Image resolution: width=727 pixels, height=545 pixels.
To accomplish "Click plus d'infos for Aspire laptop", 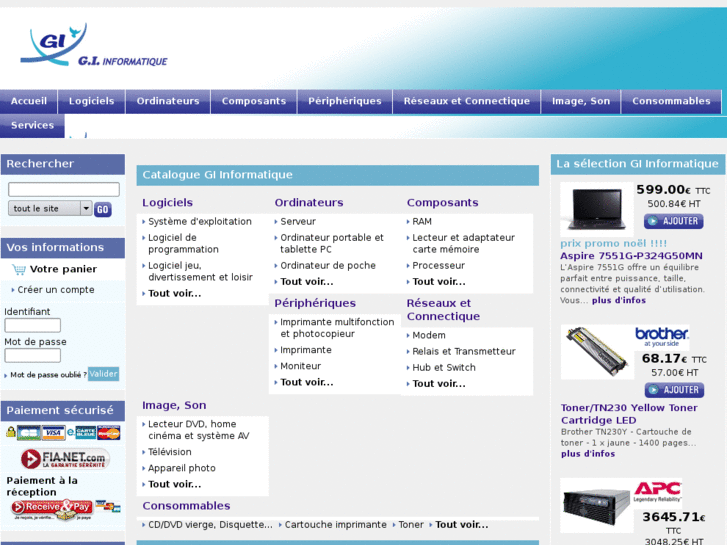I will 619,301.
